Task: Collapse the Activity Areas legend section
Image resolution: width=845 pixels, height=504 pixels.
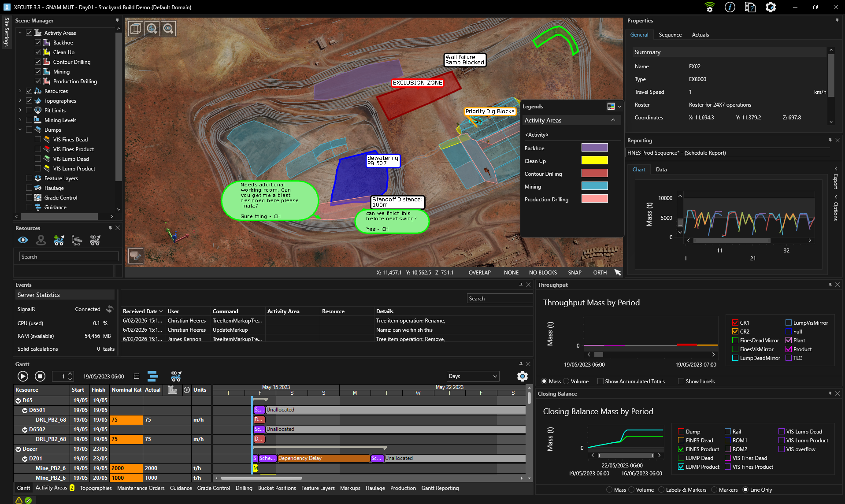Action: (613, 120)
